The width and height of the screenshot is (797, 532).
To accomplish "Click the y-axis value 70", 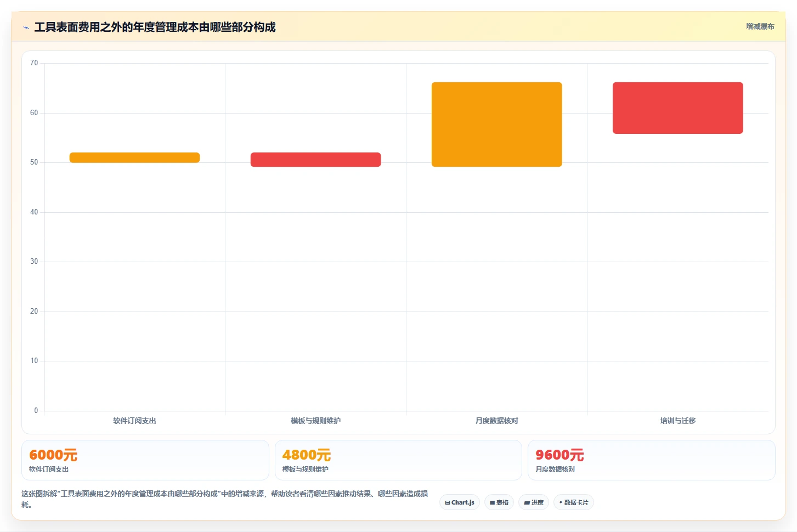I will (34, 63).
